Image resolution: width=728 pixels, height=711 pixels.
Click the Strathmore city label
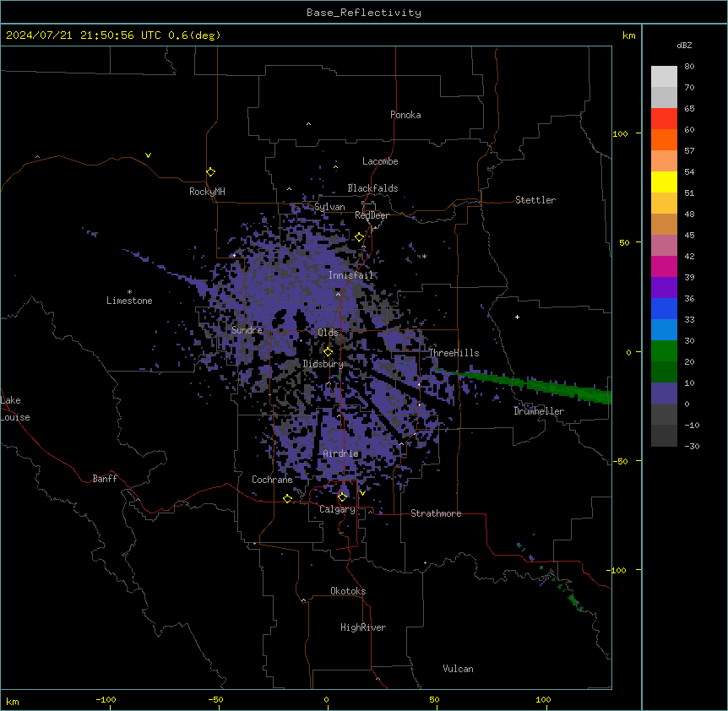pos(436,513)
